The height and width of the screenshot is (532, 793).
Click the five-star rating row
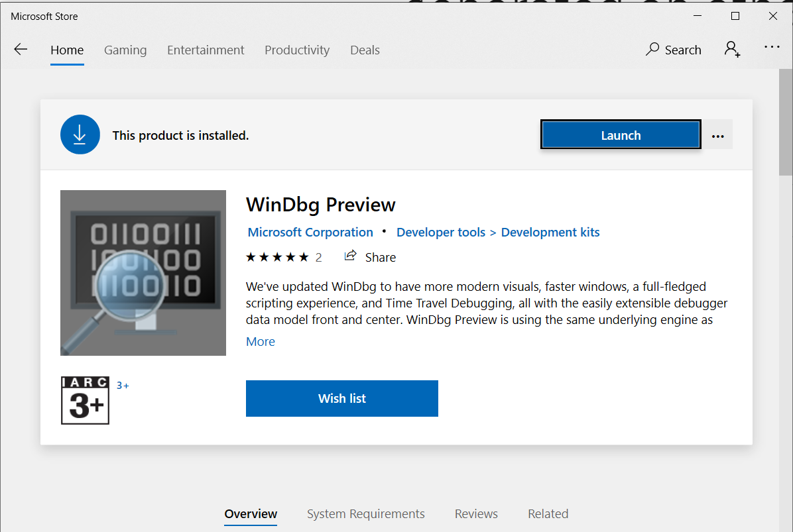pyautogui.click(x=277, y=257)
